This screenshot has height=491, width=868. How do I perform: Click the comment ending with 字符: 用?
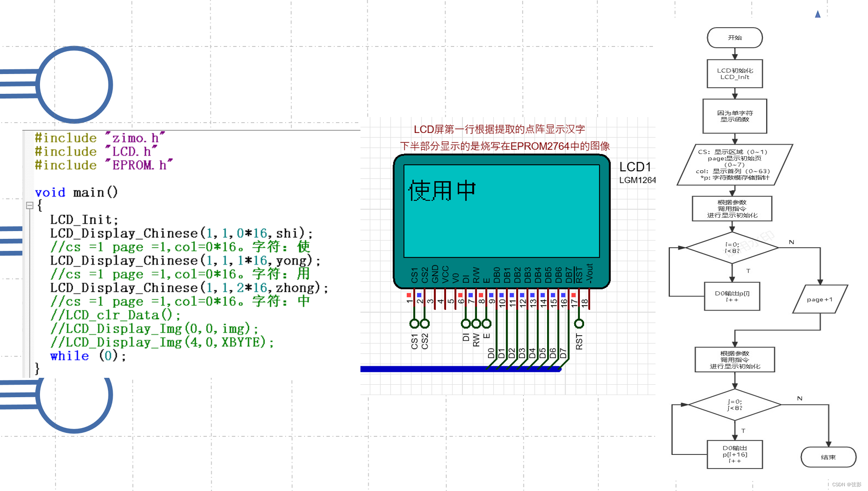pyautogui.click(x=180, y=274)
